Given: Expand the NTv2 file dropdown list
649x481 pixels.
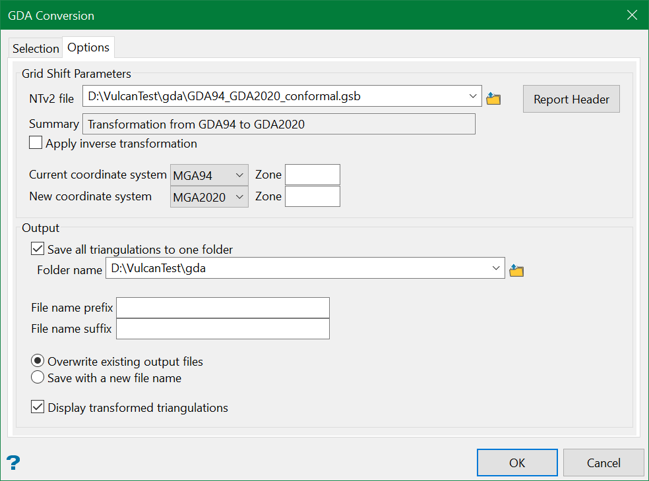Looking at the screenshot, I should click(x=473, y=97).
